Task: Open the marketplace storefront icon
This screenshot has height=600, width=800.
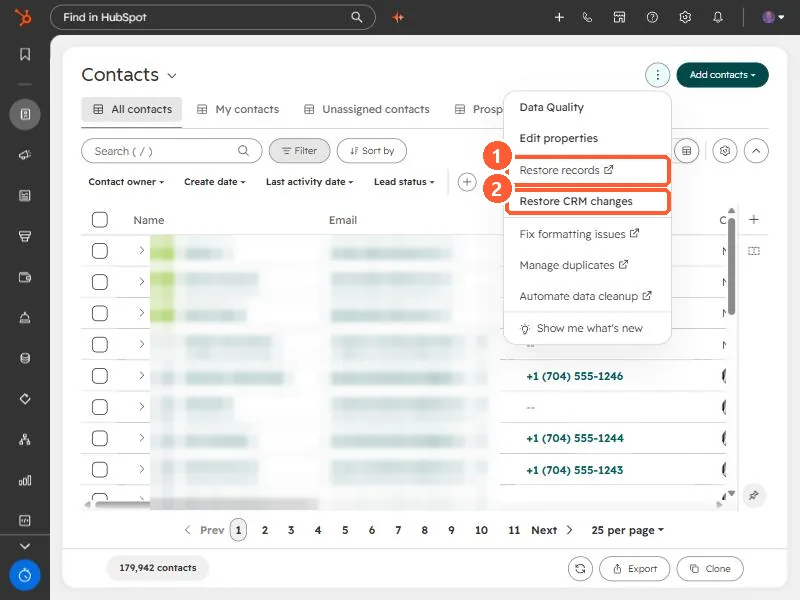Action: (x=619, y=17)
